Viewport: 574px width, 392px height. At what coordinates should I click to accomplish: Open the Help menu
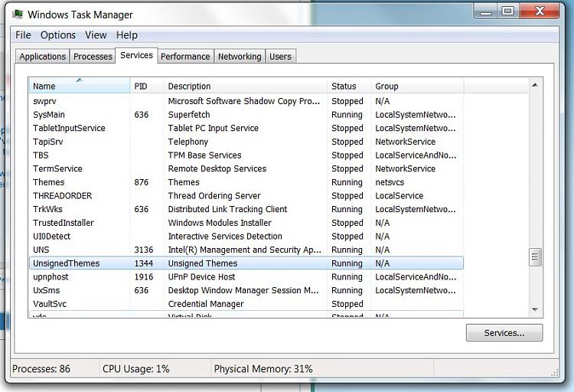point(126,35)
